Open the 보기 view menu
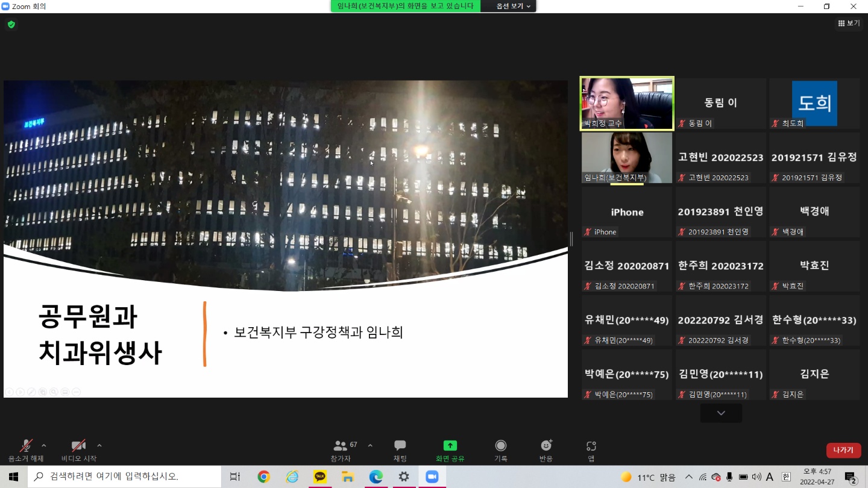 click(849, 23)
